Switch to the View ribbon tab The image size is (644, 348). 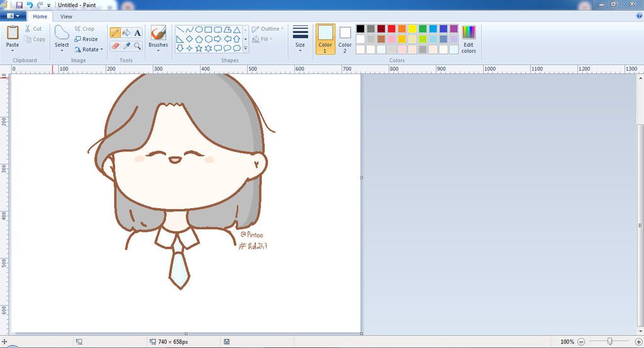(66, 16)
